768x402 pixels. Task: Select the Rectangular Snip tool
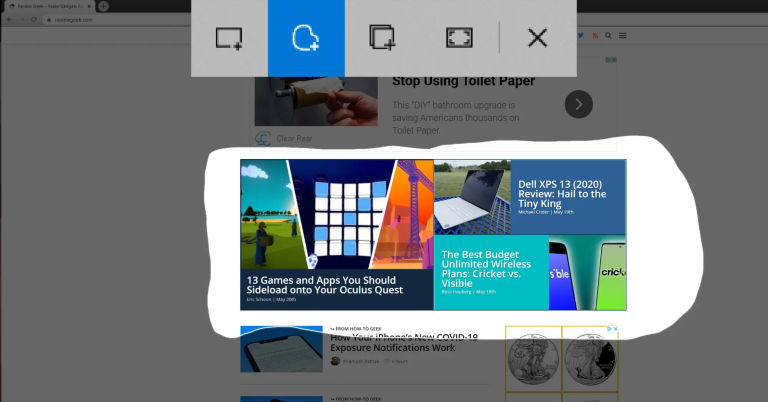pos(229,38)
